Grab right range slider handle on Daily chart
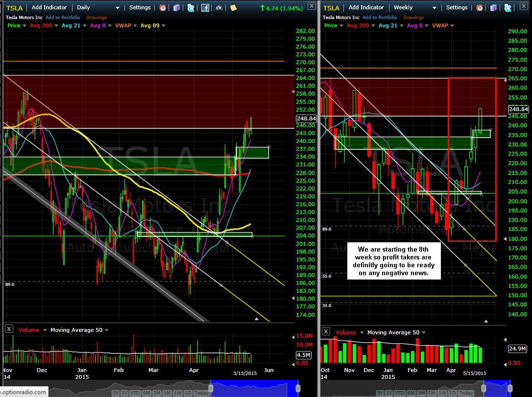The image size is (532, 397). [298, 388]
